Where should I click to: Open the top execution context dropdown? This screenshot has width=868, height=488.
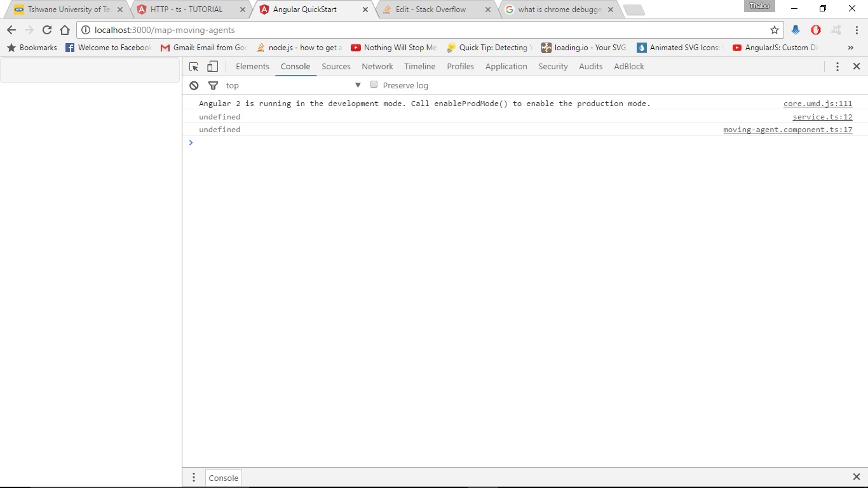point(294,85)
